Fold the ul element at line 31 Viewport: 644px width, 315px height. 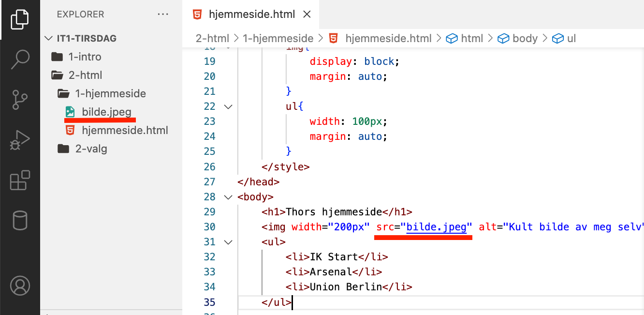228,242
